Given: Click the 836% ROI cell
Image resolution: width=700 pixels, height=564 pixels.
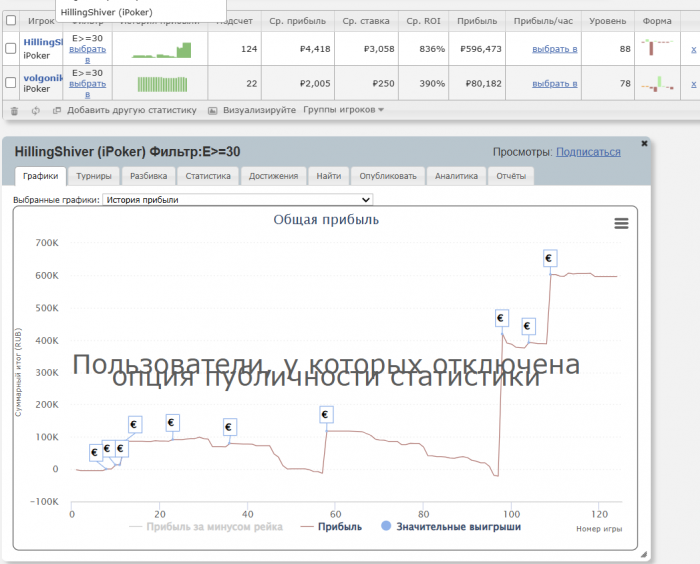Looking at the screenshot, I should pos(432,49).
